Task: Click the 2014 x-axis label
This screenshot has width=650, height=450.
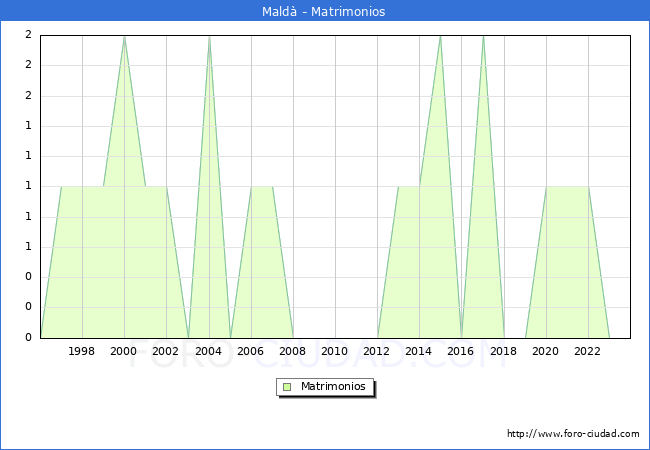Action: click(x=419, y=351)
